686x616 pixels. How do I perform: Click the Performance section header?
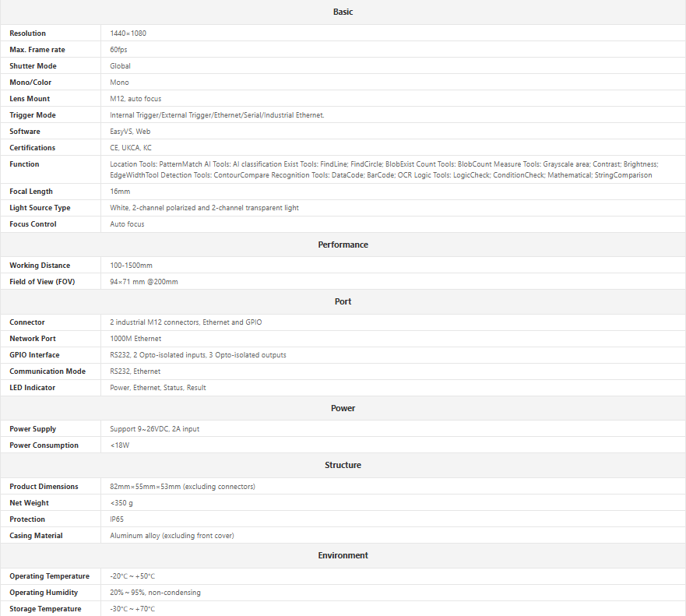pos(343,245)
